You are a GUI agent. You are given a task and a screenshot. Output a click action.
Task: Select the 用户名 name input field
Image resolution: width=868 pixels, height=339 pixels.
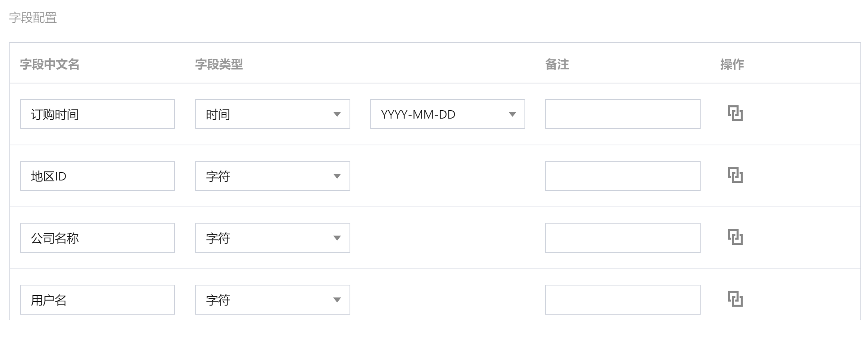click(97, 300)
